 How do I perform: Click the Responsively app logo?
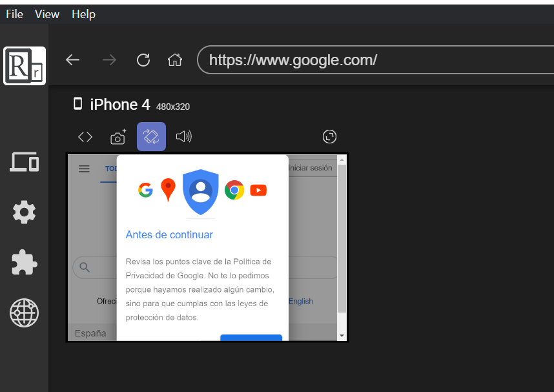(25, 66)
